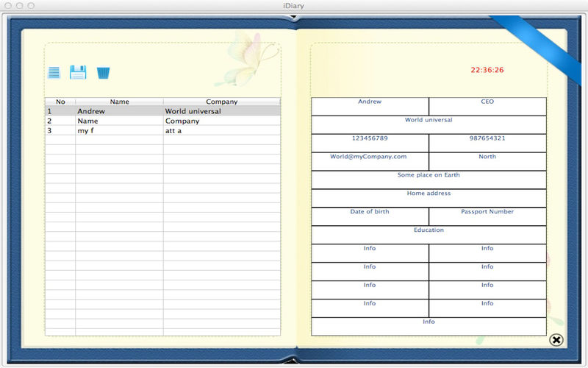Click the World universal company field

click(429, 125)
